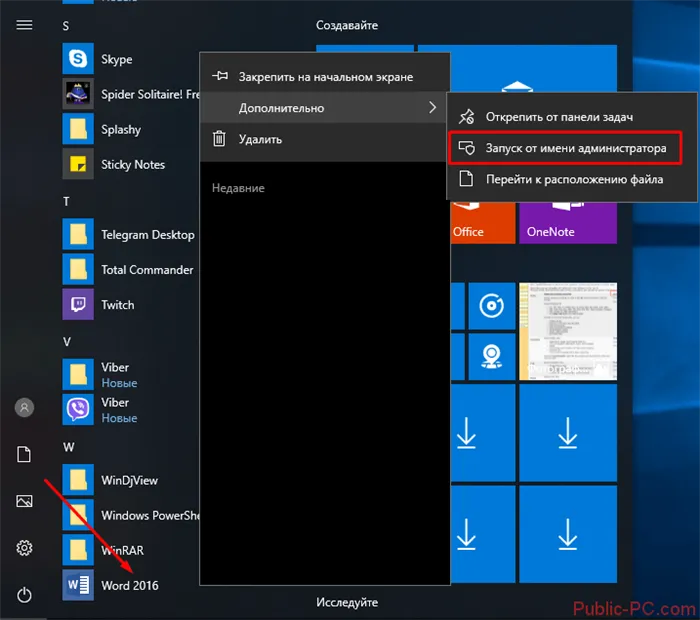Image resolution: width=700 pixels, height=620 pixels.
Task: Click the unpin from taskbar icon
Action: point(467,117)
